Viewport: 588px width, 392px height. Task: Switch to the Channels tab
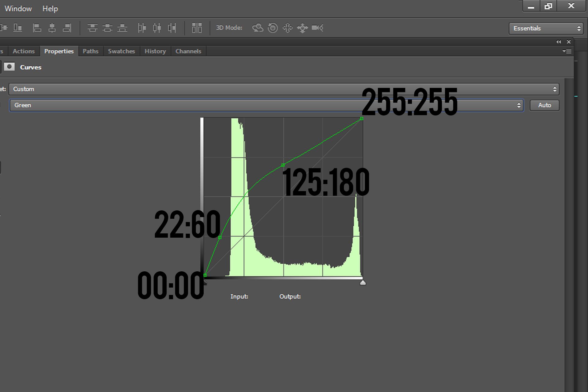[x=188, y=51]
